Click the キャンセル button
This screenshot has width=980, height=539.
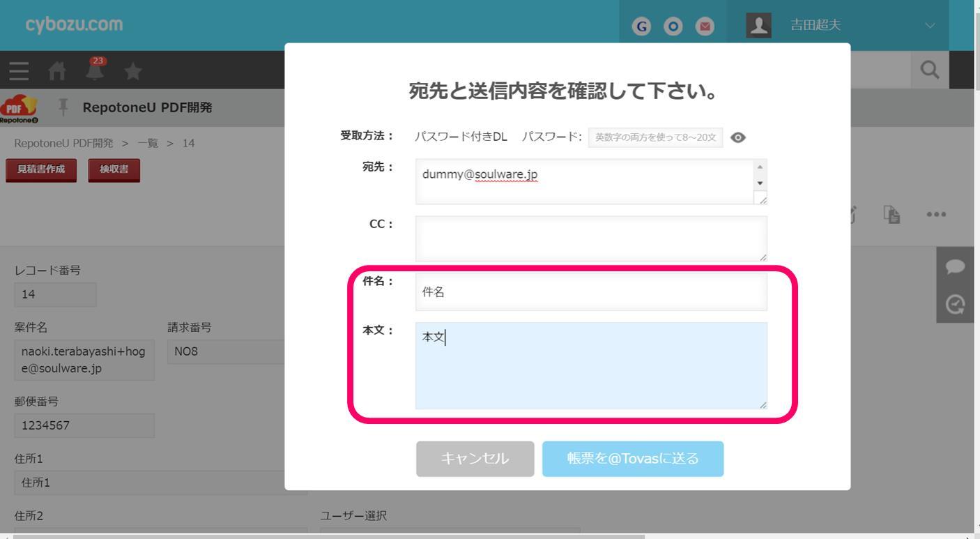[475, 459]
